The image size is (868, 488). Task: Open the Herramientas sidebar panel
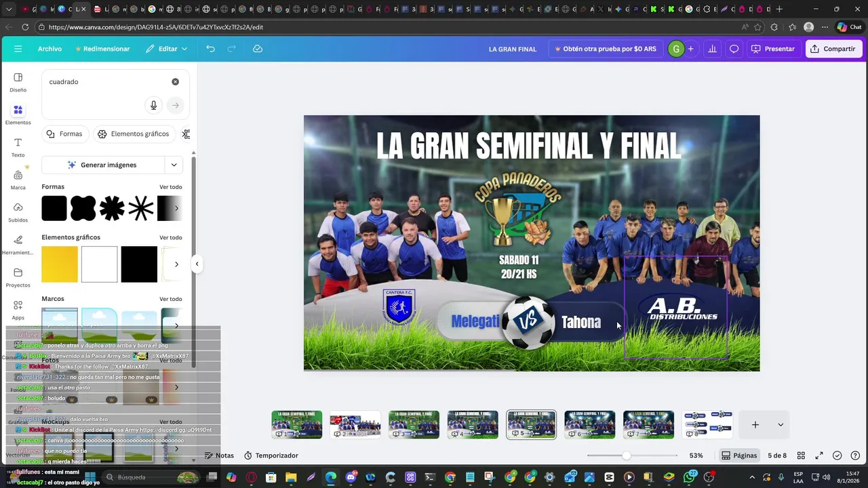point(18,245)
